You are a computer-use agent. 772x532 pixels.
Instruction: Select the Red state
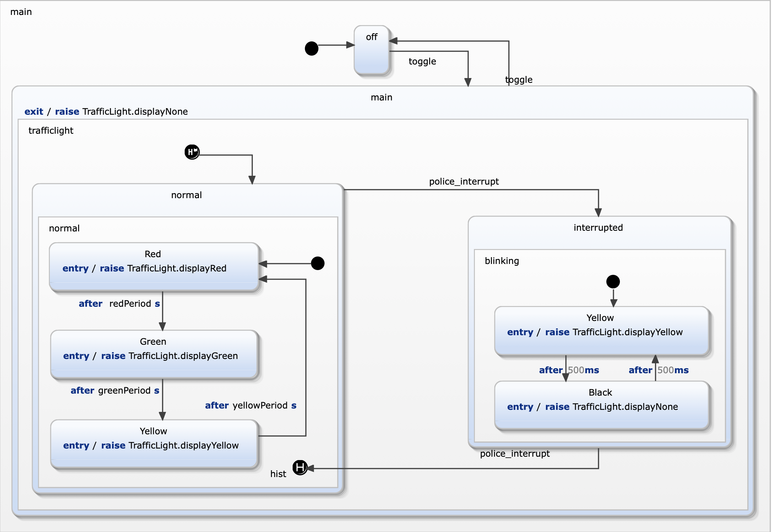[154, 267]
